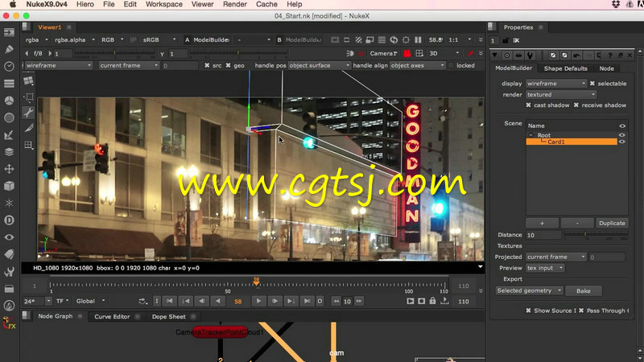
Task: Toggle Pass Through checkbox
Action: click(x=581, y=311)
